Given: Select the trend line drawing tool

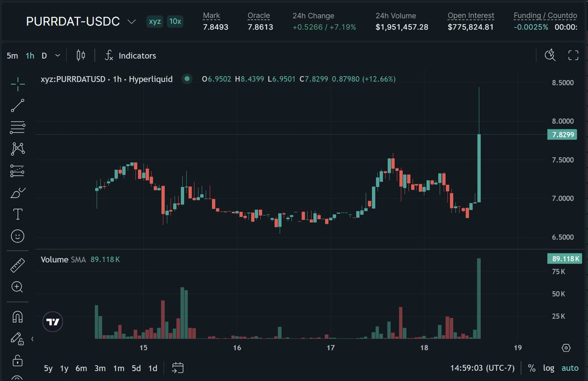Looking at the screenshot, I should 18,105.
